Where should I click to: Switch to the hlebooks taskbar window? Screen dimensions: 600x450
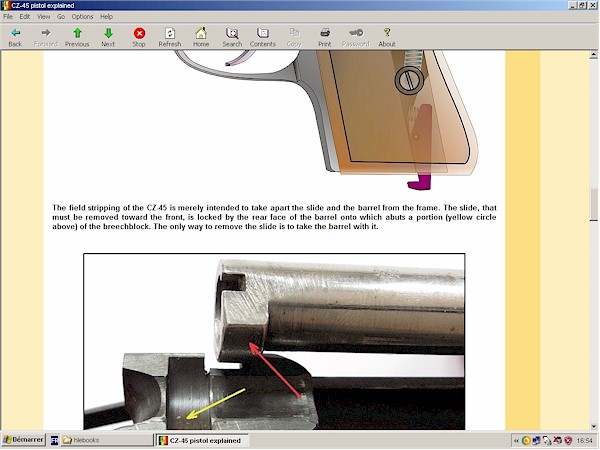pyautogui.click(x=106, y=440)
